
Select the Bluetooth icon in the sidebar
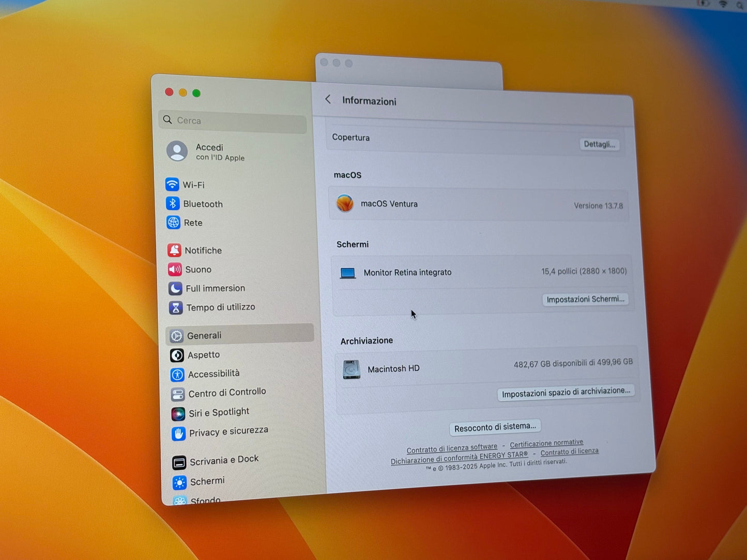tap(173, 204)
